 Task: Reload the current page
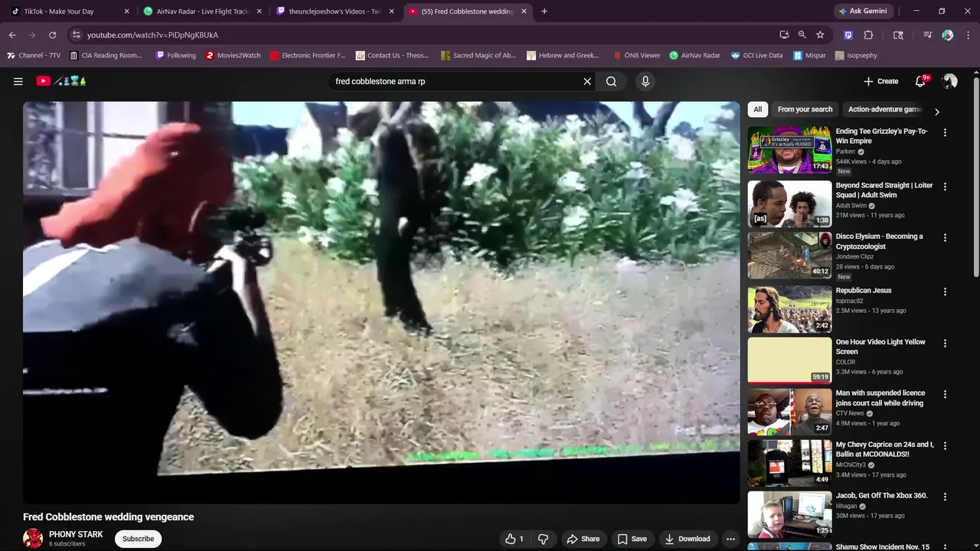point(52,34)
